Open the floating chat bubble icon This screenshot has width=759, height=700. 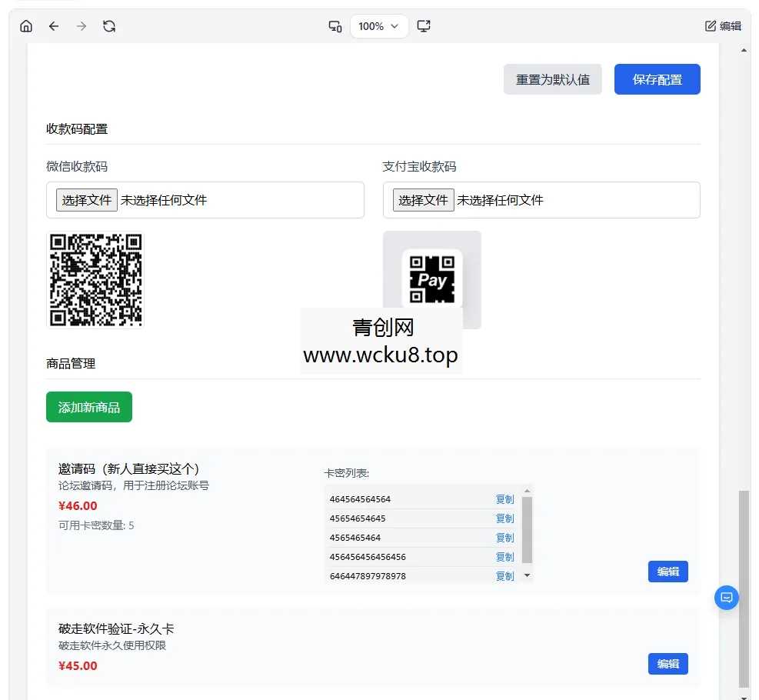coord(726,598)
